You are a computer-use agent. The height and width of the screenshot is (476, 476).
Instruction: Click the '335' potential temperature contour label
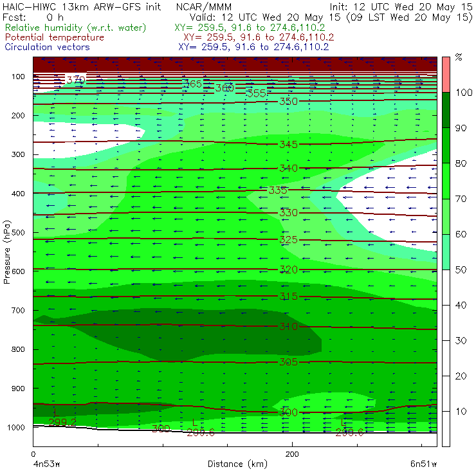point(278,190)
